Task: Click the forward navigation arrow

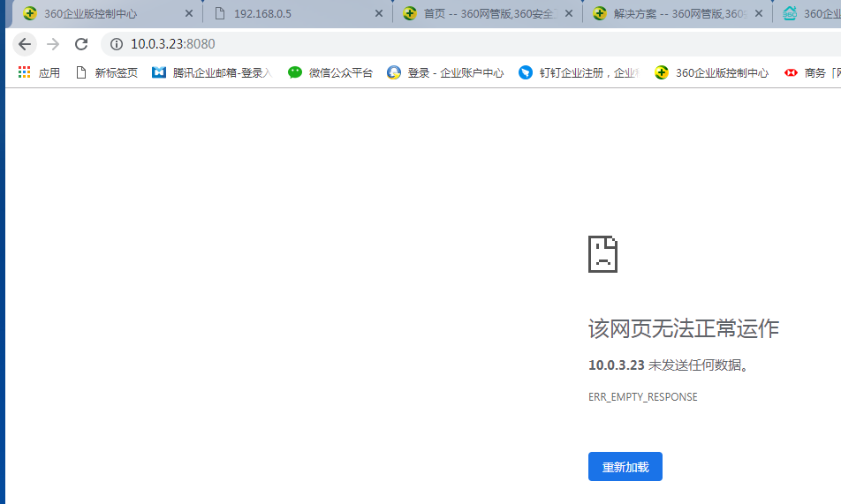Action: (x=53, y=44)
